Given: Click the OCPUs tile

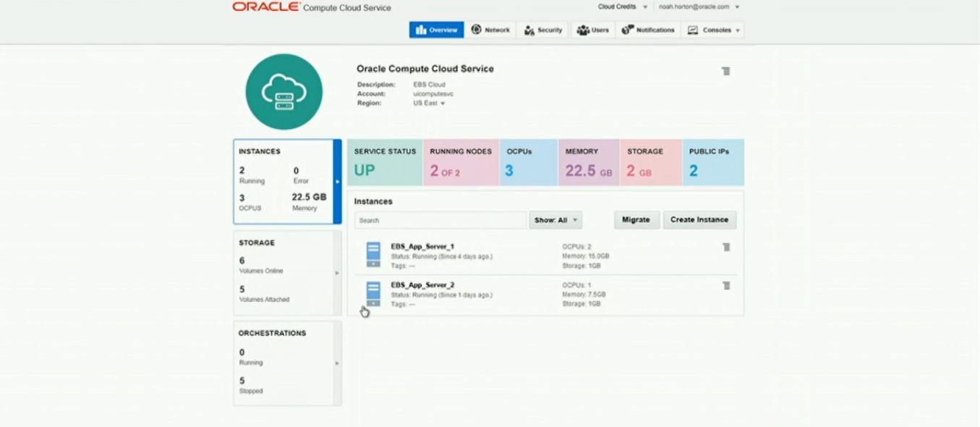Looking at the screenshot, I should pyautogui.click(x=529, y=163).
